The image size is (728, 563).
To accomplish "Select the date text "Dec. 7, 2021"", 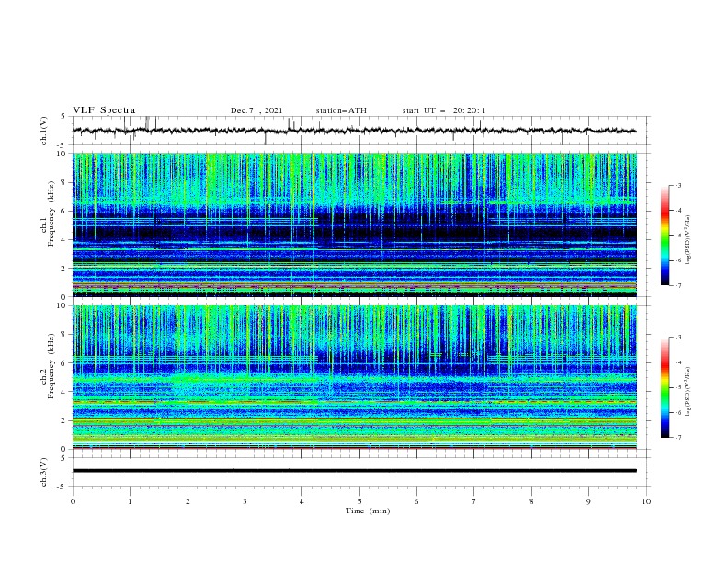I will tap(256, 110).
